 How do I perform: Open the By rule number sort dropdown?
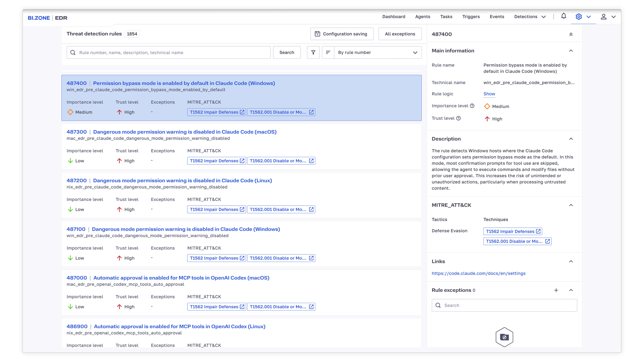378,52
